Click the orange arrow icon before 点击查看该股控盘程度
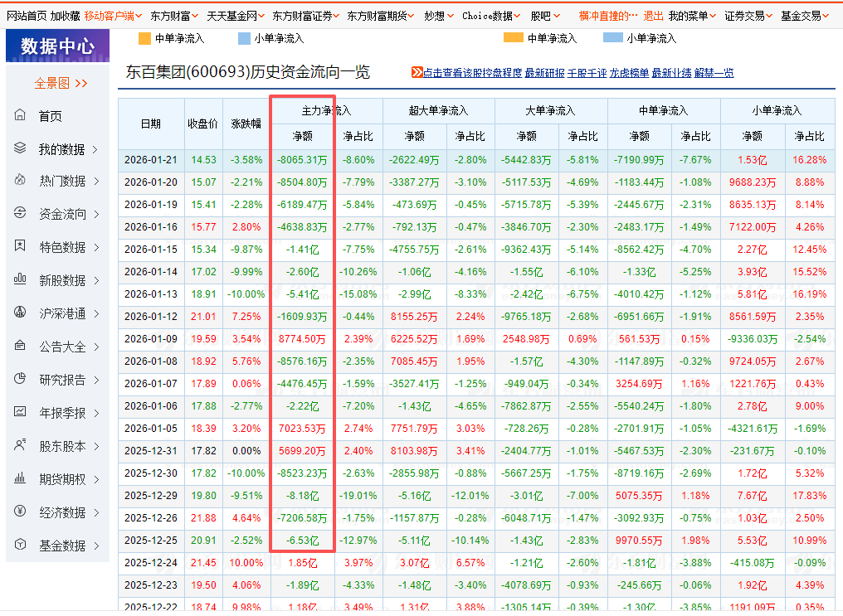Viewport: 843px width, 616px height. tap(417, 72)
